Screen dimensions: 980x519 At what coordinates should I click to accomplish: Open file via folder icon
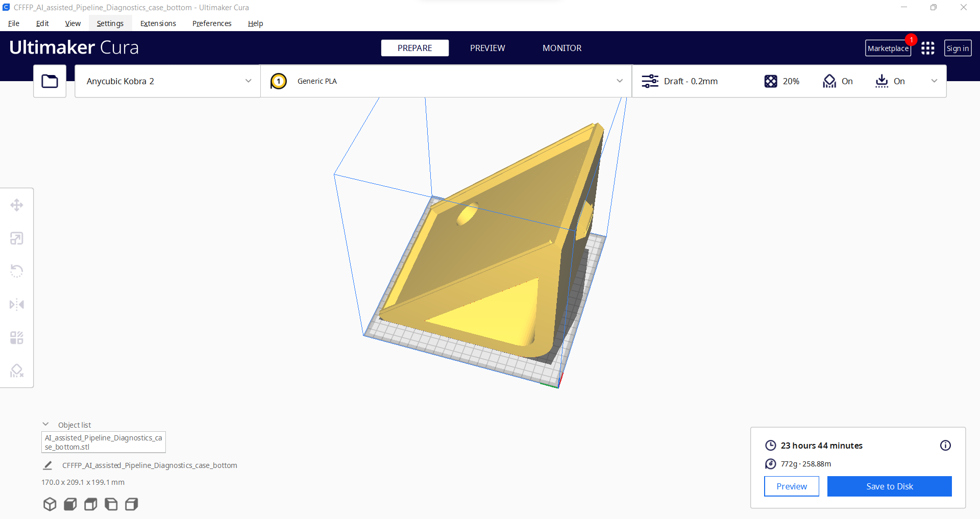50,81
